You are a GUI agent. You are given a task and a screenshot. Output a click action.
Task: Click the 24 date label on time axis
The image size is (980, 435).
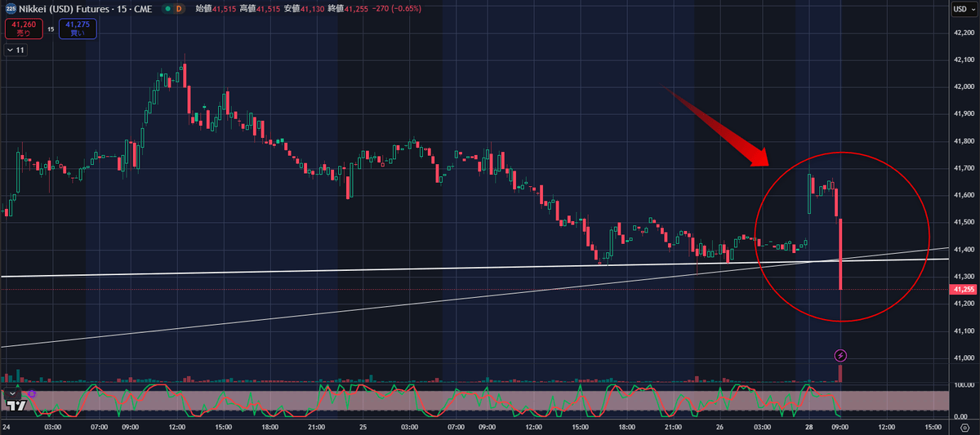coord(7,427)
